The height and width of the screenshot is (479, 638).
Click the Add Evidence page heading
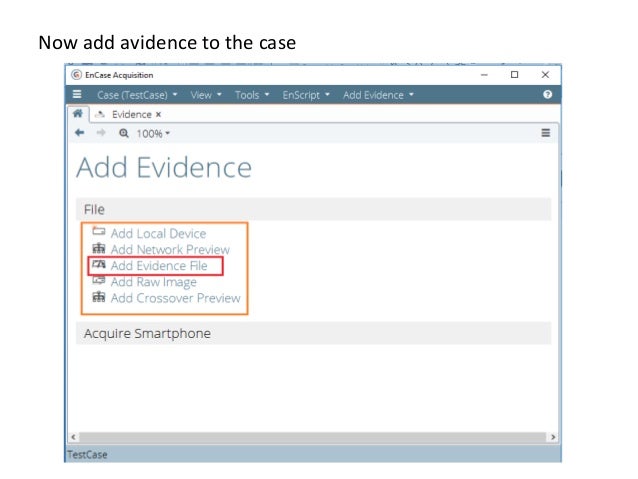(164, 168)
